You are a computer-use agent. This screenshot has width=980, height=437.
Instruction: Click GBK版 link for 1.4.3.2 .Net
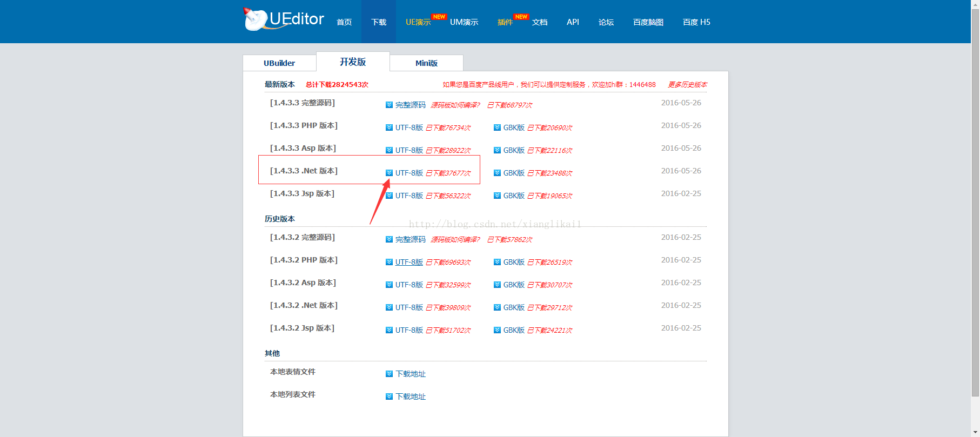[x=514, y=307]
